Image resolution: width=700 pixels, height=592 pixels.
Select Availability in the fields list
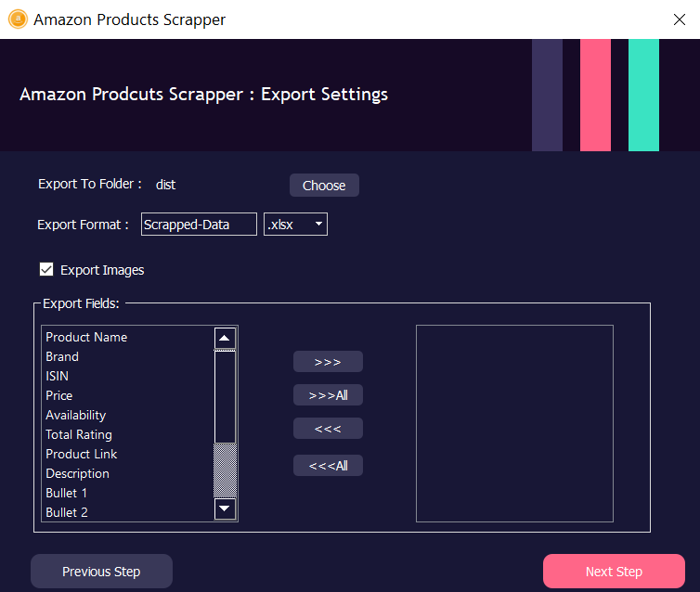128,415
